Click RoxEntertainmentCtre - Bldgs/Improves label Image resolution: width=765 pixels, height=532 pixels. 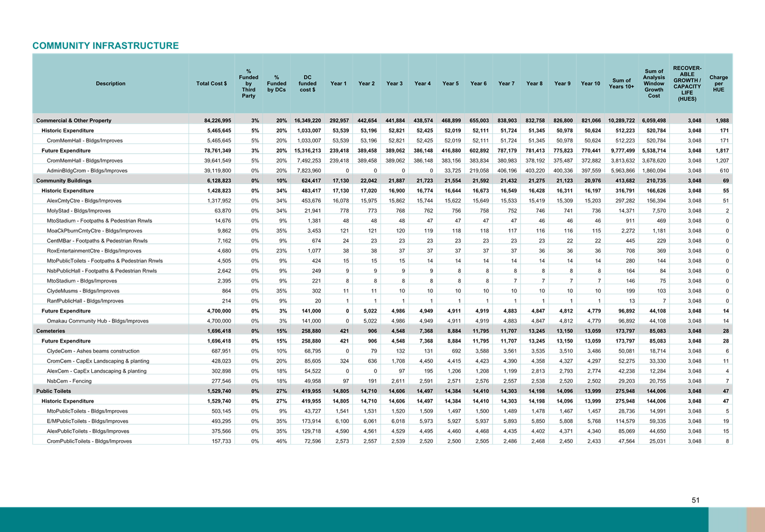[x=94, y=251]
